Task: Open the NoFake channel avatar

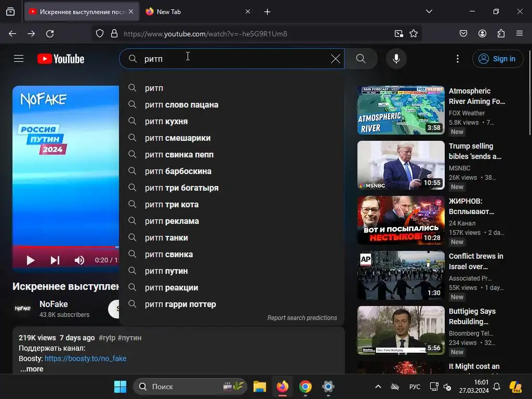Action: click(23, 308)
